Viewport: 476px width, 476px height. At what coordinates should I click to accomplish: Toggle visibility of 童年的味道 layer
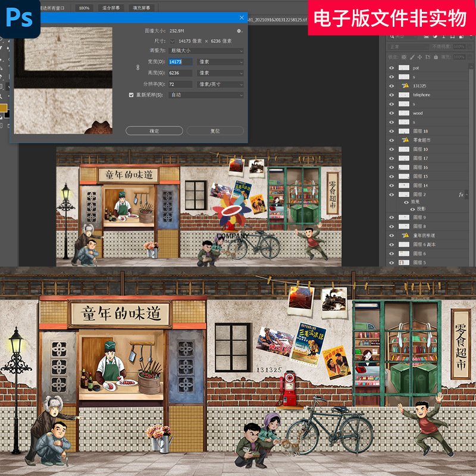point(392,235)
